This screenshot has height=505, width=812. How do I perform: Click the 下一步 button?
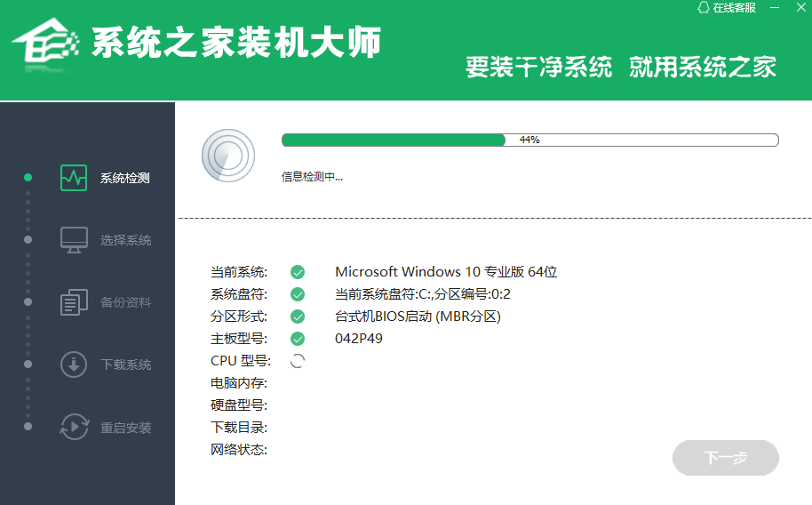coord(726,458)
